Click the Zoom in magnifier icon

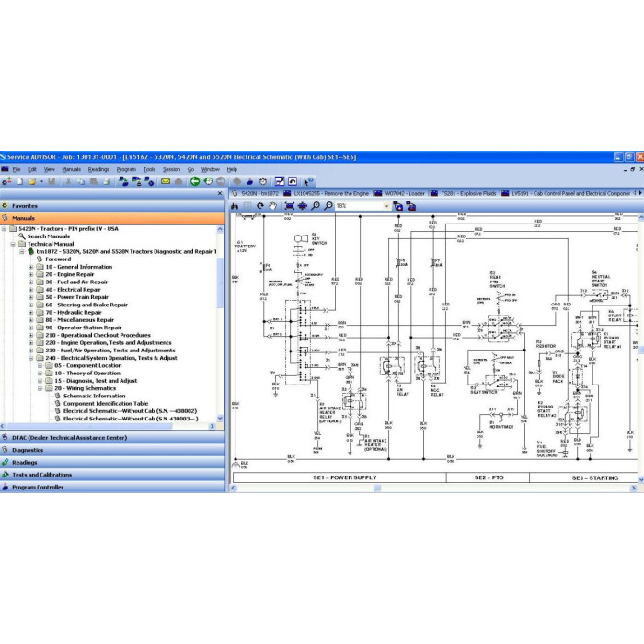click(316, 206)
